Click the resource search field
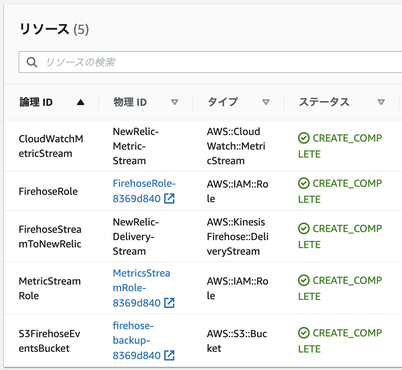 click(x=210, y=62)
